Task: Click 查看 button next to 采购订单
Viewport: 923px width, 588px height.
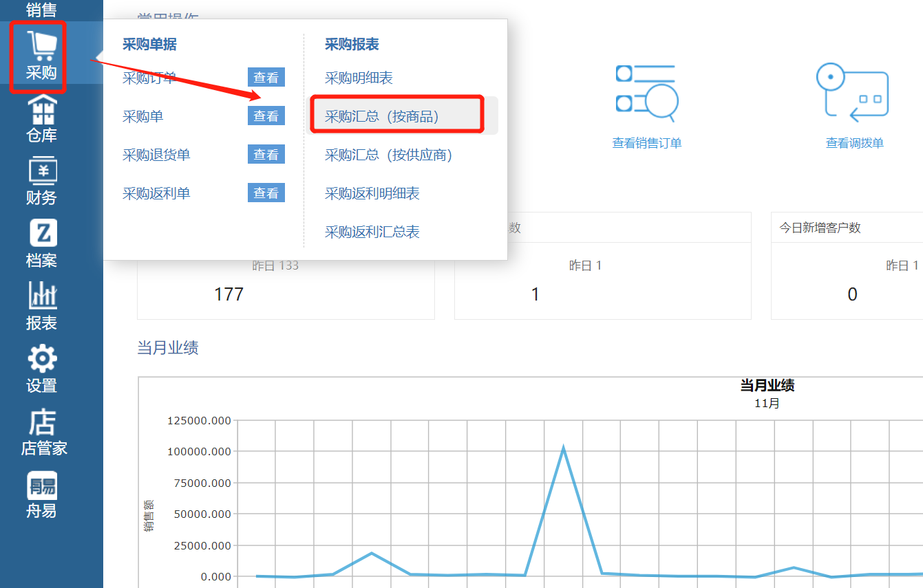Action: pyautogui.click(x=266, y=78)
